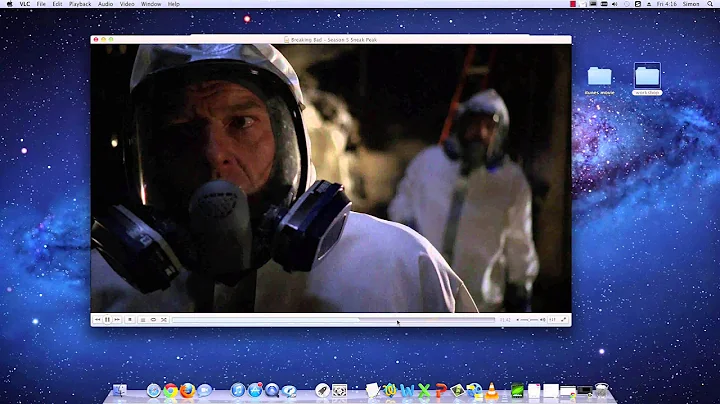Open the VLC application menu
The image size is (720, 404).
pyautogui.click(x=25, y=4)
